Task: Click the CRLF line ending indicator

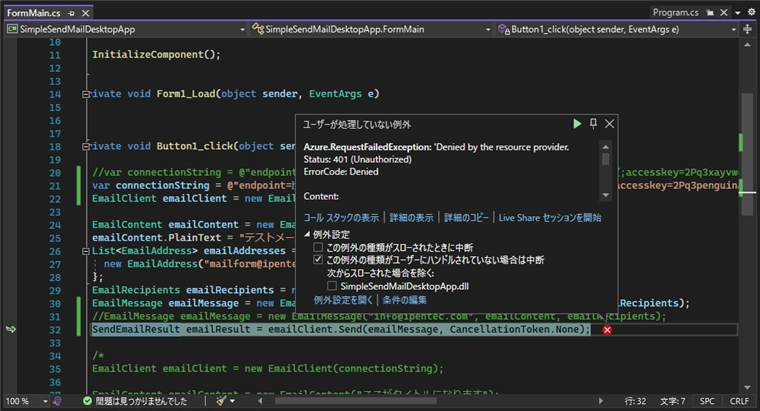Action: pyautogui.click(x=739, y=401)
